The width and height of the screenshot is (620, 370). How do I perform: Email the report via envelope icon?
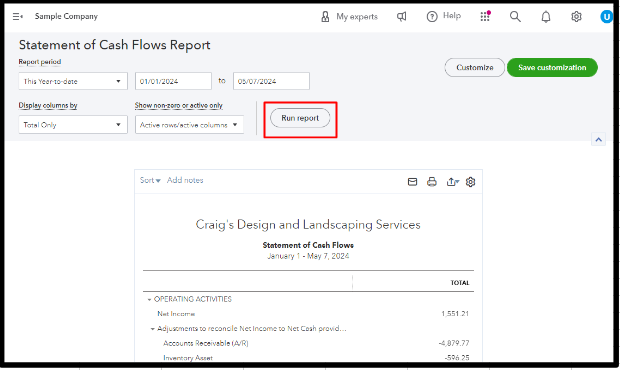click(x=412, y=182)
